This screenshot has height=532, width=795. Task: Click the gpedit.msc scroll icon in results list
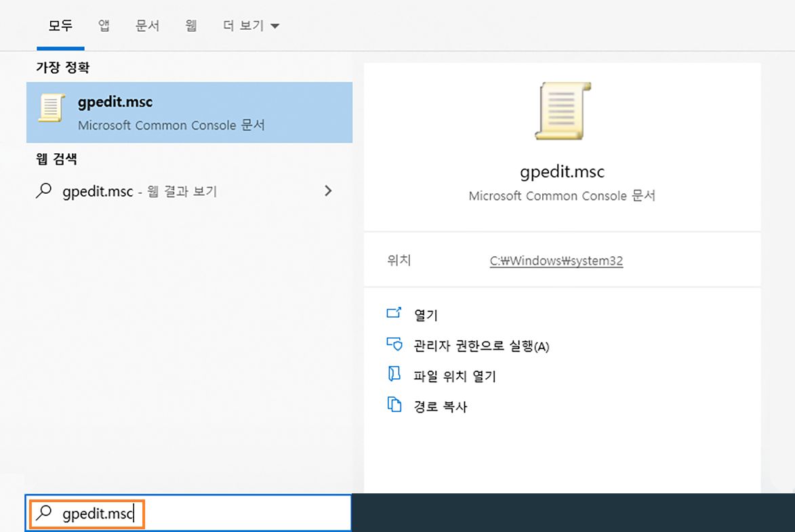click(x=52, y=108)
